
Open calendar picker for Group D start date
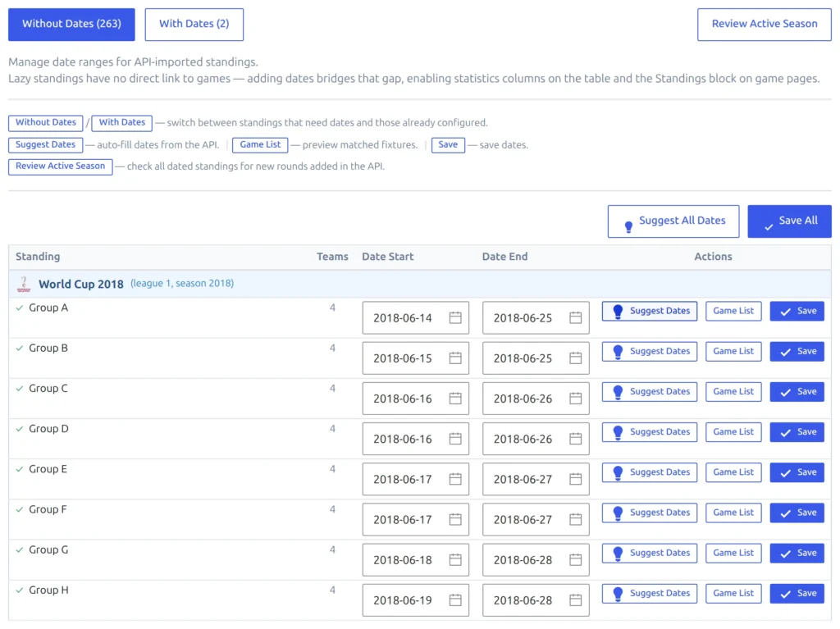click(x=455, y=439)
